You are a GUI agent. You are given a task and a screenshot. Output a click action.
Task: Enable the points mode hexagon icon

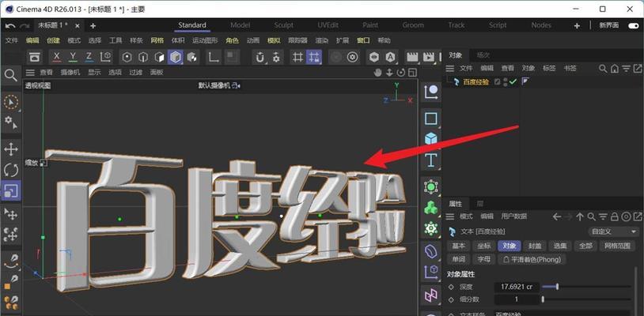[127, 58]
